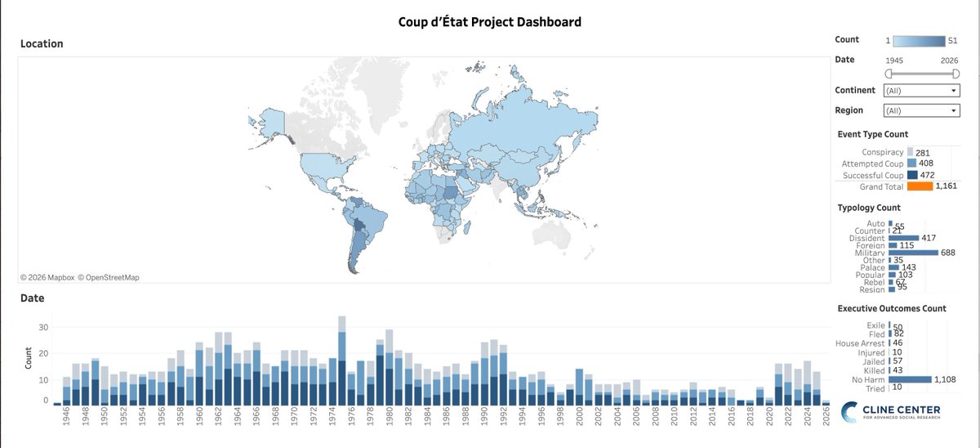
Task: Select the 2024 bar in Date chart
Action: coord(807,383)
